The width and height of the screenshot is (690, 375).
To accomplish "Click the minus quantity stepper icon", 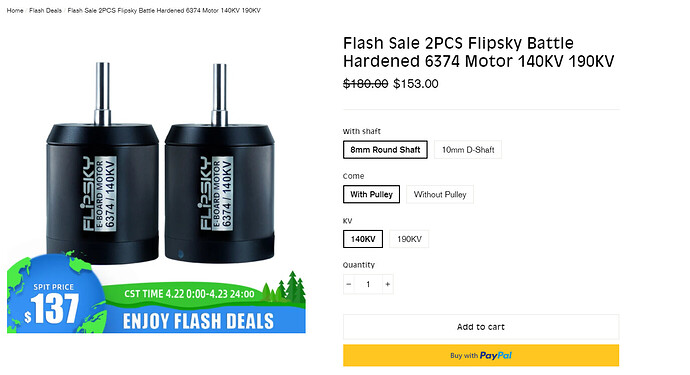I will tap(349, 284).
